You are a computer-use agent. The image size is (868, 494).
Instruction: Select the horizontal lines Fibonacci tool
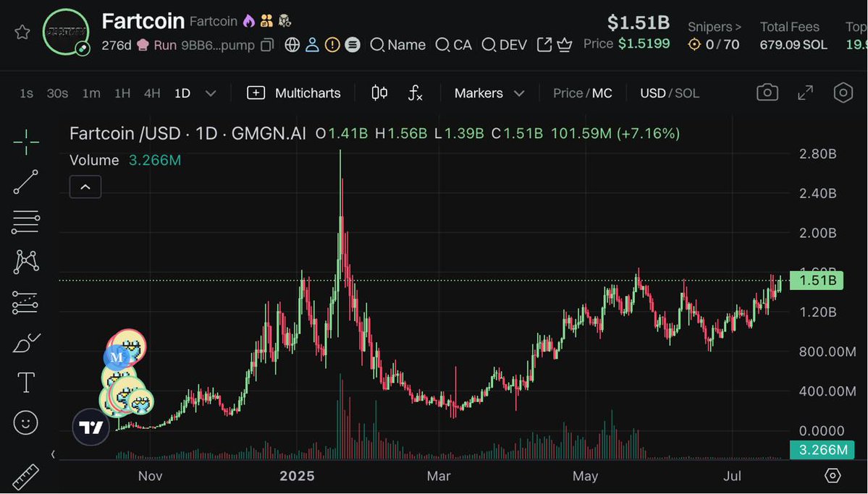pyautogui.click(x=26, y=222)
